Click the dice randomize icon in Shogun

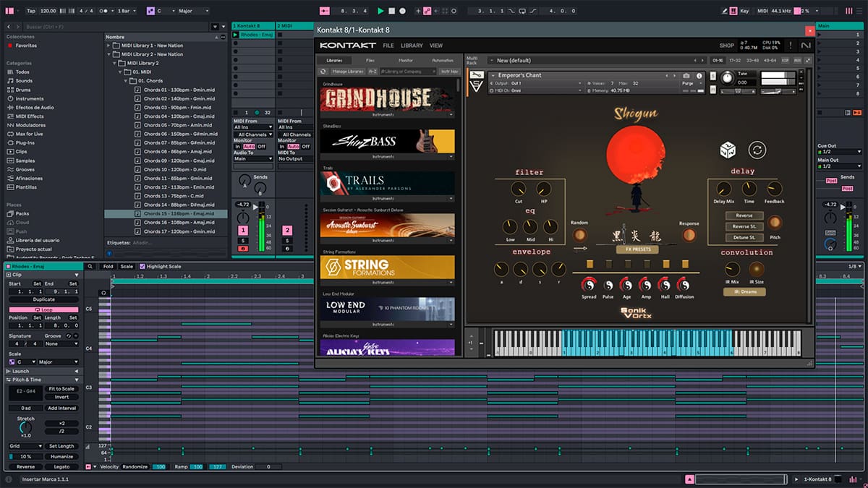click(727, 150)
